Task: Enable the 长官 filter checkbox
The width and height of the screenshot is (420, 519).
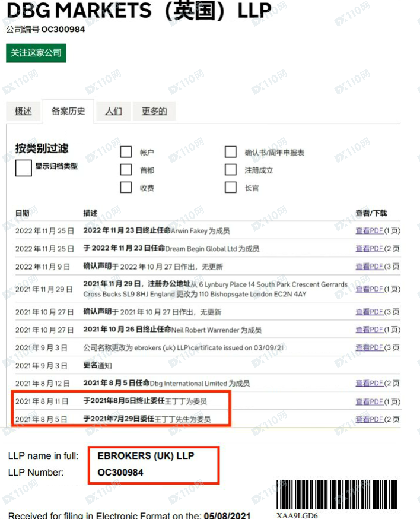Action: click(231, 188)
